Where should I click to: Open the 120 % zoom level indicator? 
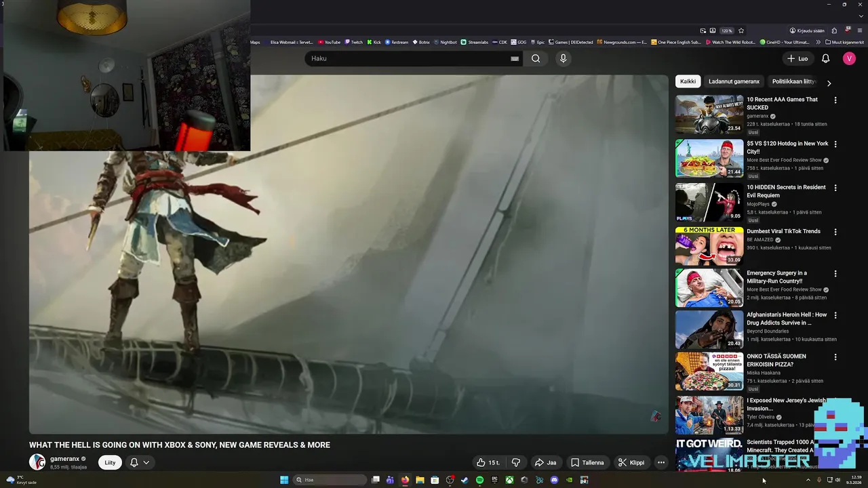point(727,30)
